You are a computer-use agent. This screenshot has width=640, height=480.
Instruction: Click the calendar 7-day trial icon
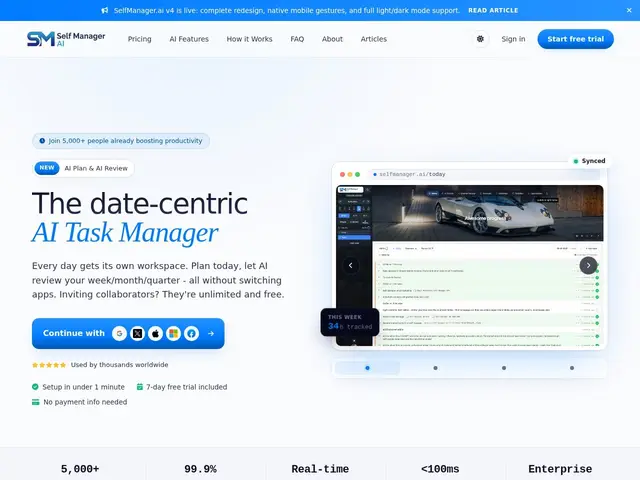pos(140,387)
